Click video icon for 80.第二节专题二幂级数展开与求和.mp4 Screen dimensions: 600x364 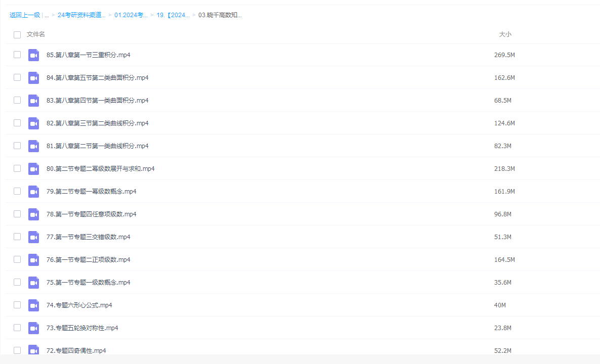(x=33, y=169)
